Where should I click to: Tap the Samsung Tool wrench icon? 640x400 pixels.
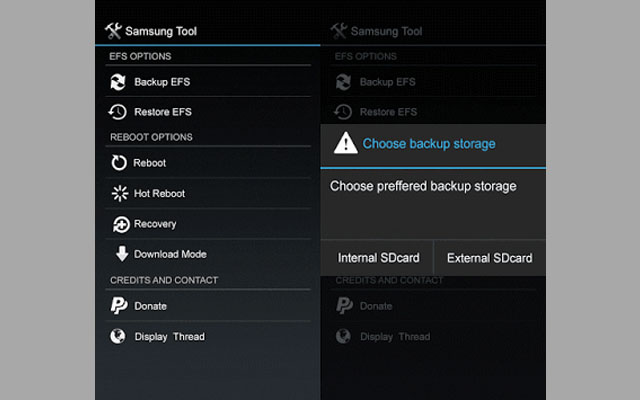coord(113,31)
